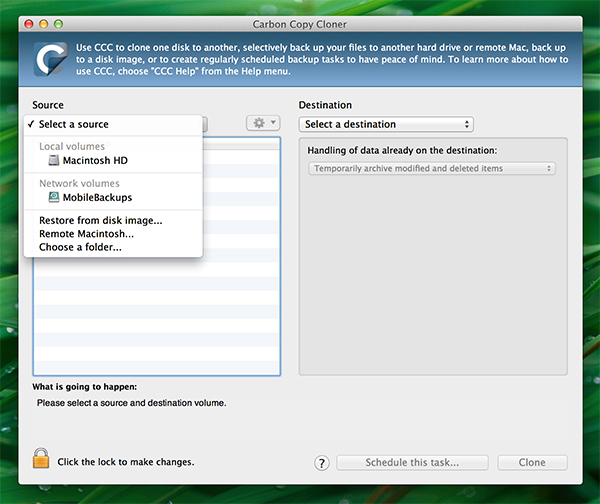The width and height of the screenshot is (600, 504).
Task: Click the question mark help button
Action: pyautogui.click(x=322, y=463)
